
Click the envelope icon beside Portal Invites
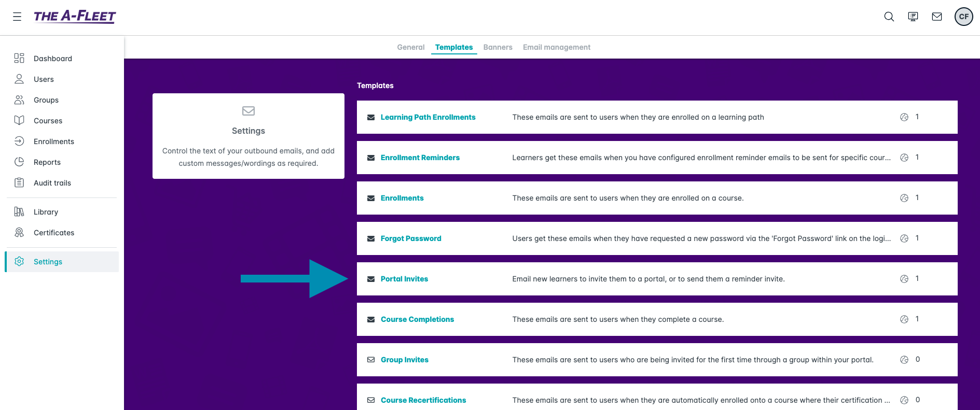click(x=371, y=279)
